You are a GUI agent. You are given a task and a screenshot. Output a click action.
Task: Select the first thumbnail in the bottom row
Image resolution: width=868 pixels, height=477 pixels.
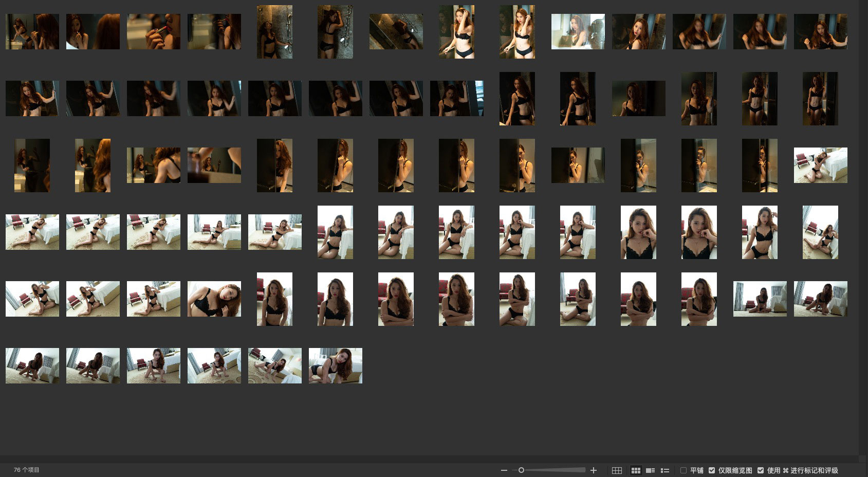(32, 365)
